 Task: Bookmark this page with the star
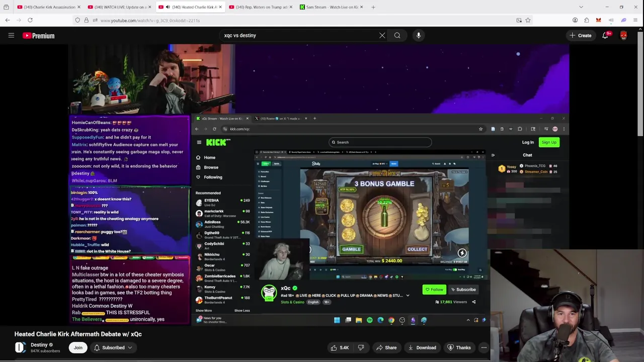pyautogui.click(x=528, y=20)
